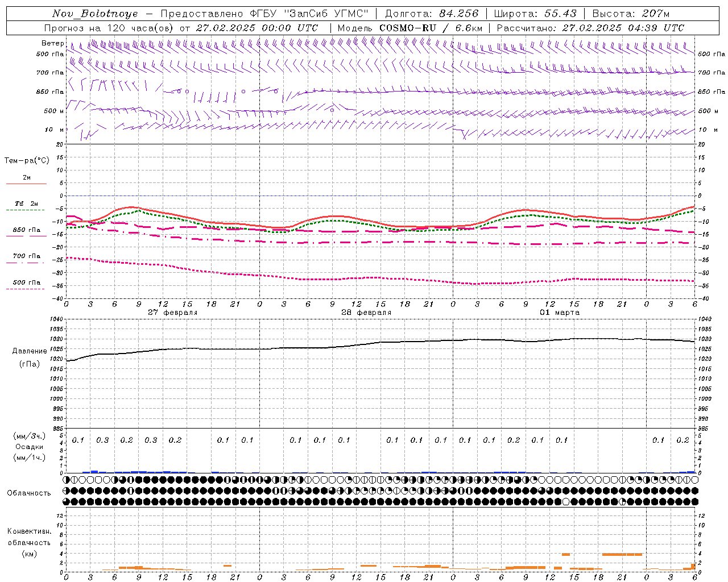
Task: Click the (гПа) unit under Давление
Action: coord(30,364)
